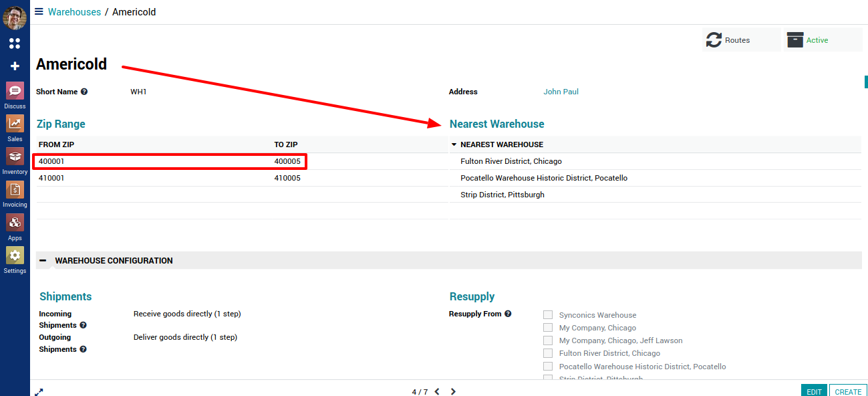Click the user avatar photo
The width and height of the screenshot is (868, 396).
click(x=15, y=17)
